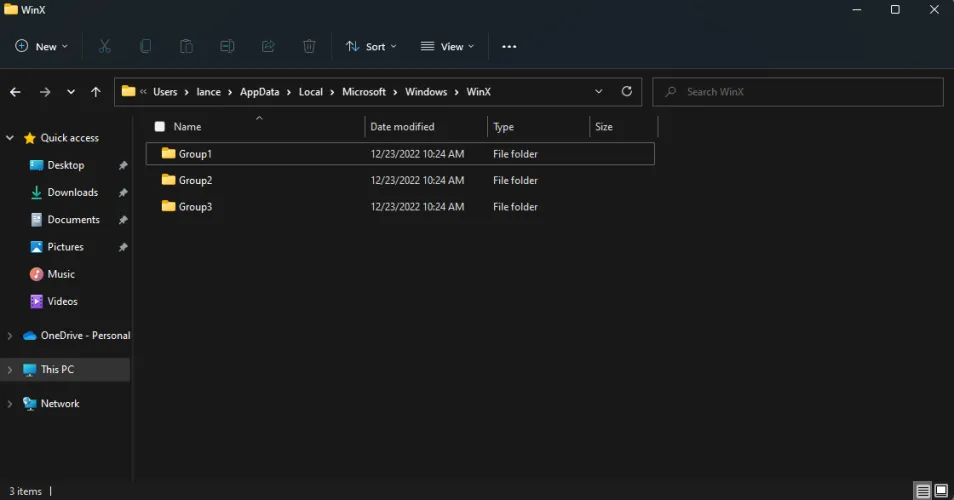The height and width of the screenshot is (500, 954).
Task: Click the Share icon in toolbar
Action: 268,47
